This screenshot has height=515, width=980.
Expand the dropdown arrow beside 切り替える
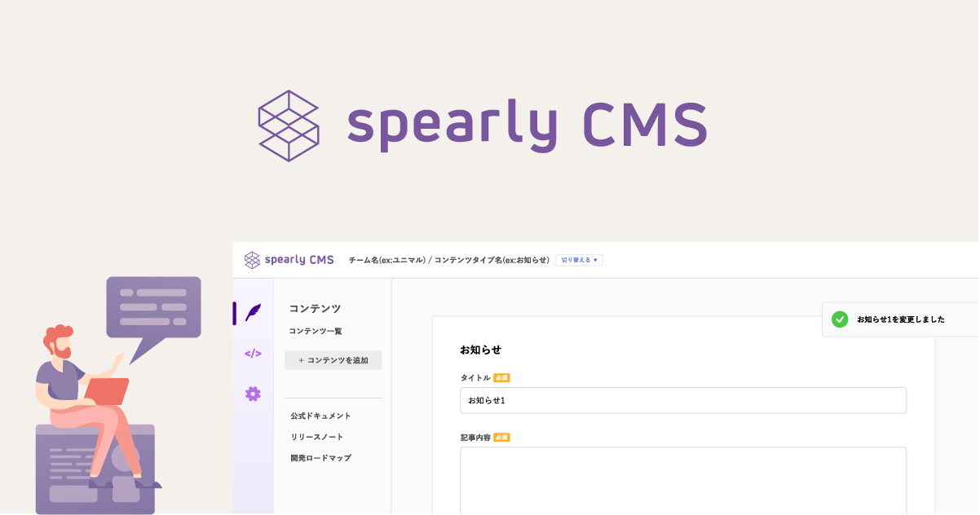tap(597, 259)
